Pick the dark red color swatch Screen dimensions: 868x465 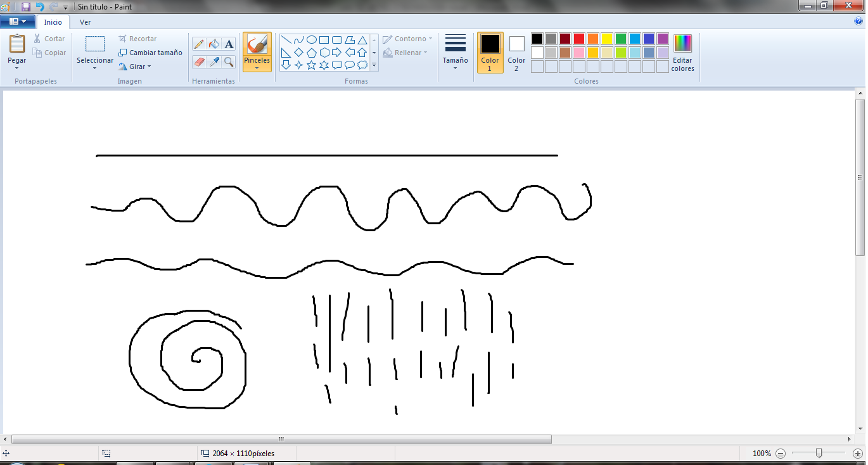(x=565, y=39)
